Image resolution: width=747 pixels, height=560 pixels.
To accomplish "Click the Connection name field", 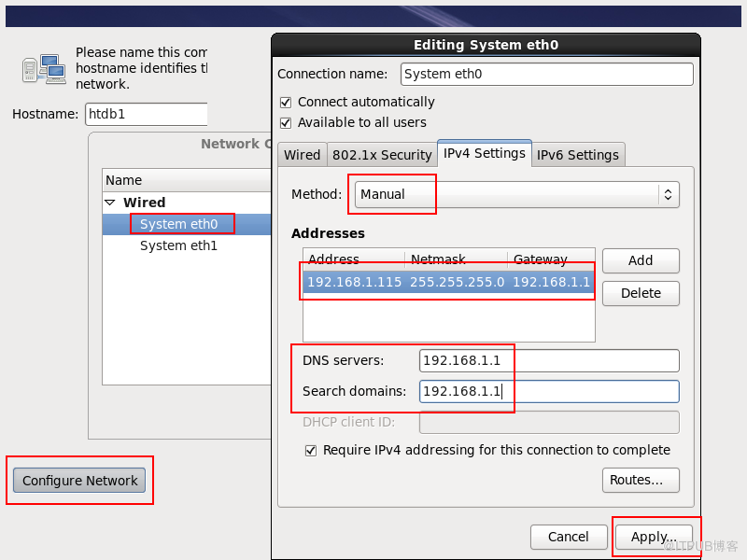I will pyautogui.click(x=546, y=75).
